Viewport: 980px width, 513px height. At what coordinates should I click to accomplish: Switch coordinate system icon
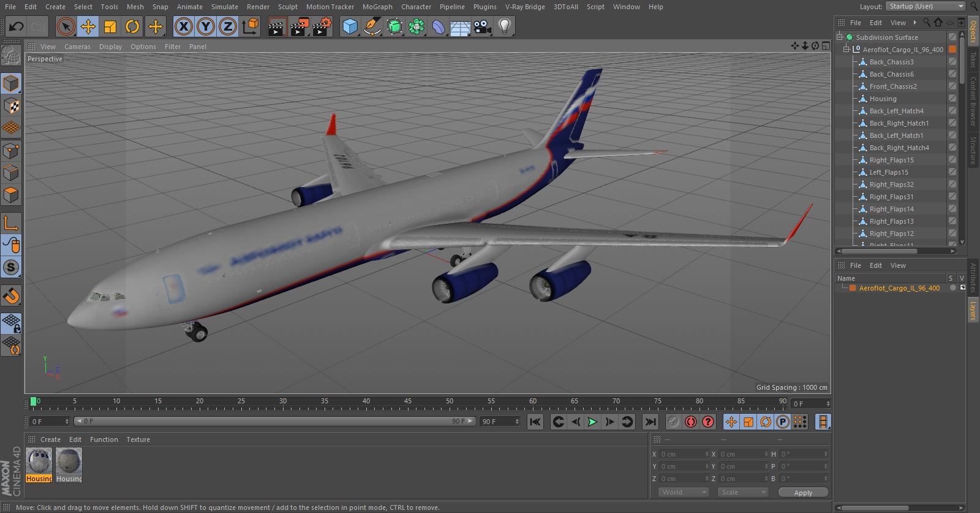click(251, 26)
